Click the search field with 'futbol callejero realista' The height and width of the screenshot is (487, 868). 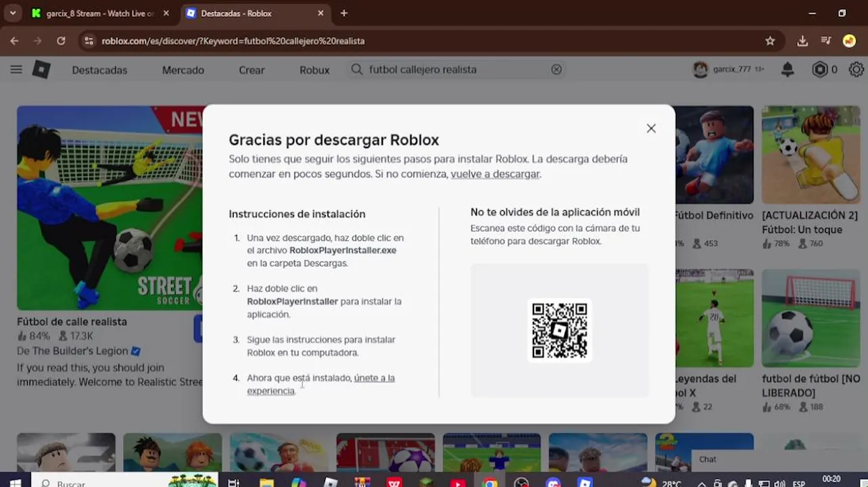(457, 70)
